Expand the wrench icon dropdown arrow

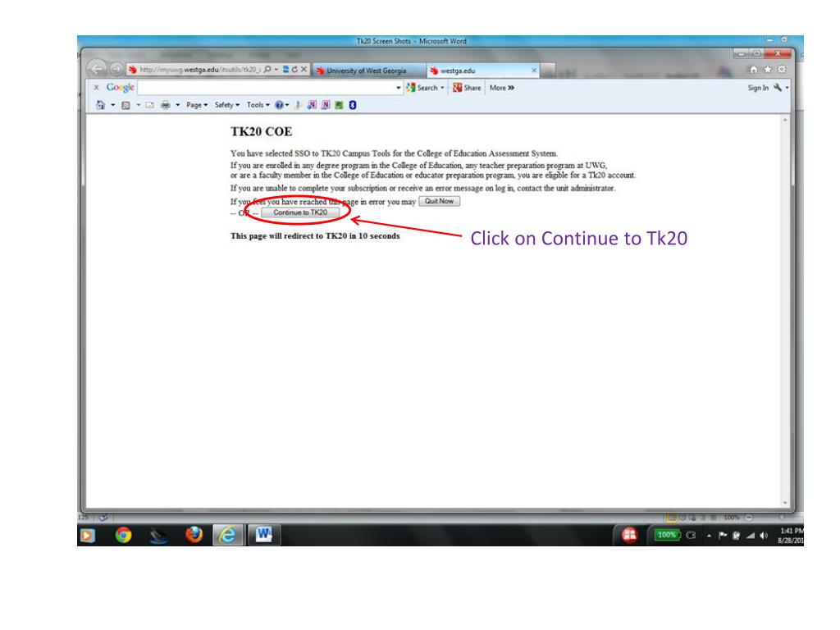pos(787,88)
